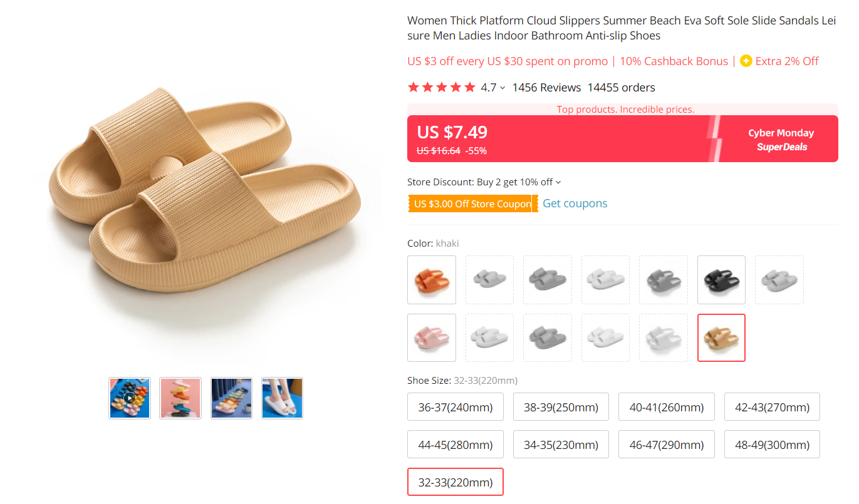Viewport: 859px width, 504px height.
Task: Click the Cyber Monday SuperDeals banner
Action: pyautogui.click(x=781, y=139)
